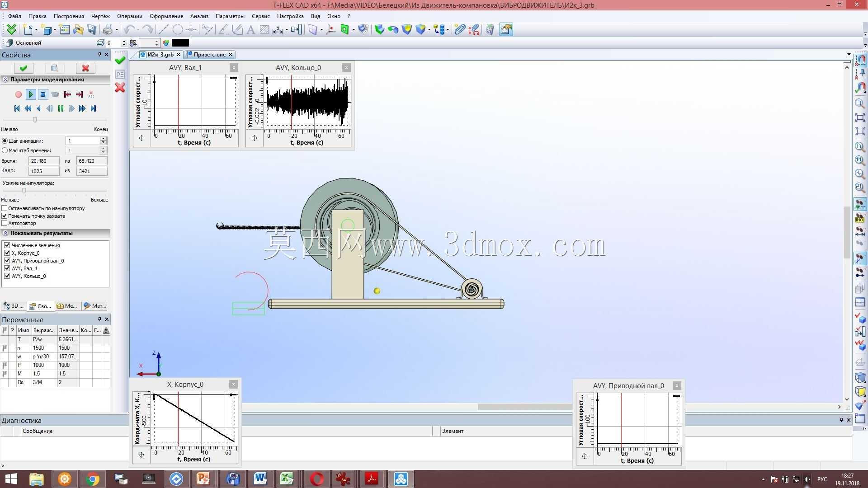
Task: Confirm properties with the green checkmark button
Action: (x=24, y=68)
